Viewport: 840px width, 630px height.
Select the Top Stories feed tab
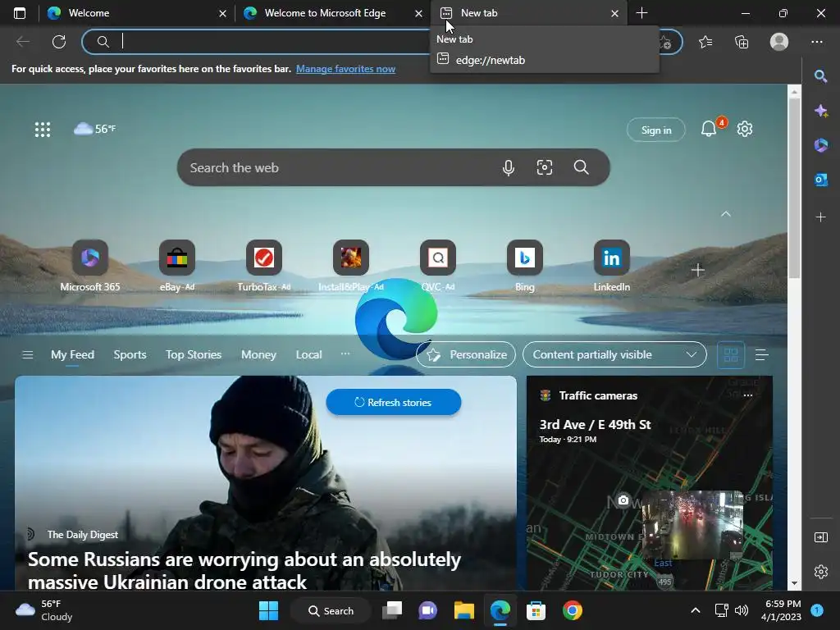click(194, 354)
